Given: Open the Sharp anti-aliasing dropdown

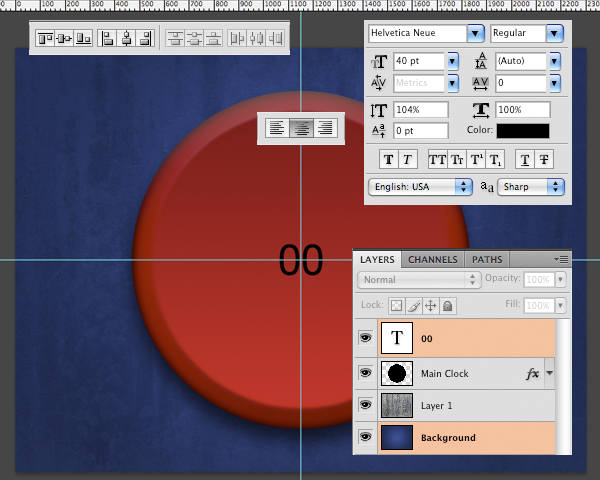Looking at the screenshot, I should pyautogui.click(x=556, y=187).
